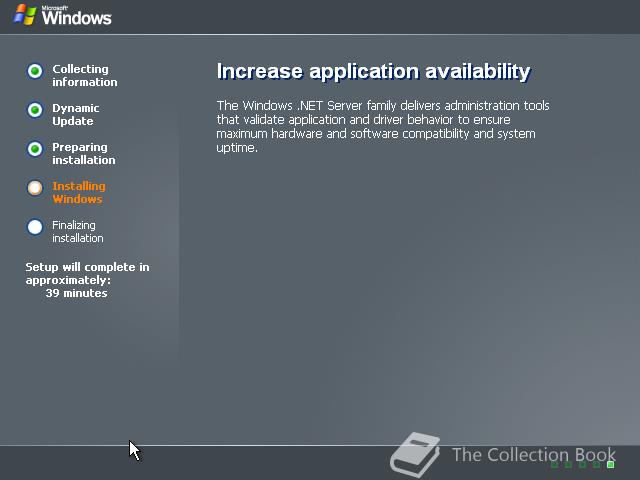Click the '39 minutes' remaining time text
640x480 pixels.
point(76,293)
